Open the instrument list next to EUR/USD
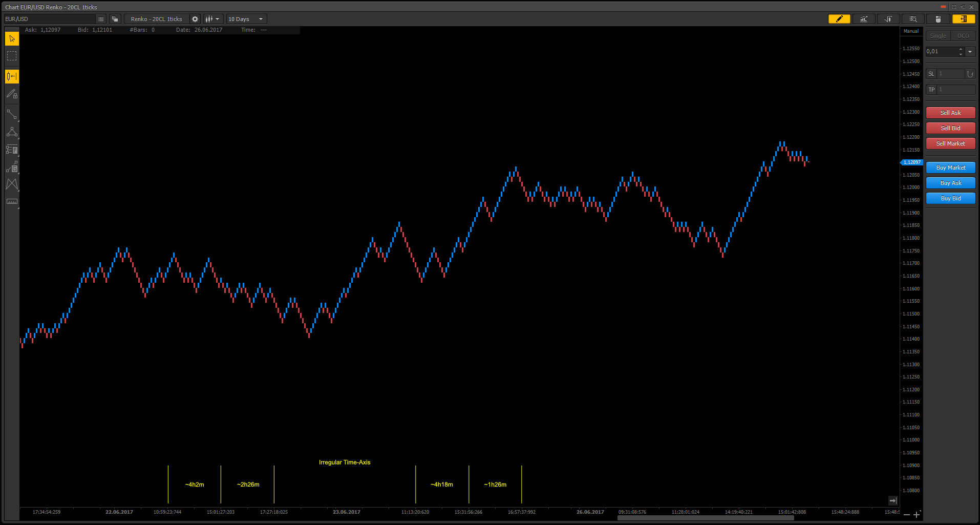980x525 pixels. click(101, 19)
